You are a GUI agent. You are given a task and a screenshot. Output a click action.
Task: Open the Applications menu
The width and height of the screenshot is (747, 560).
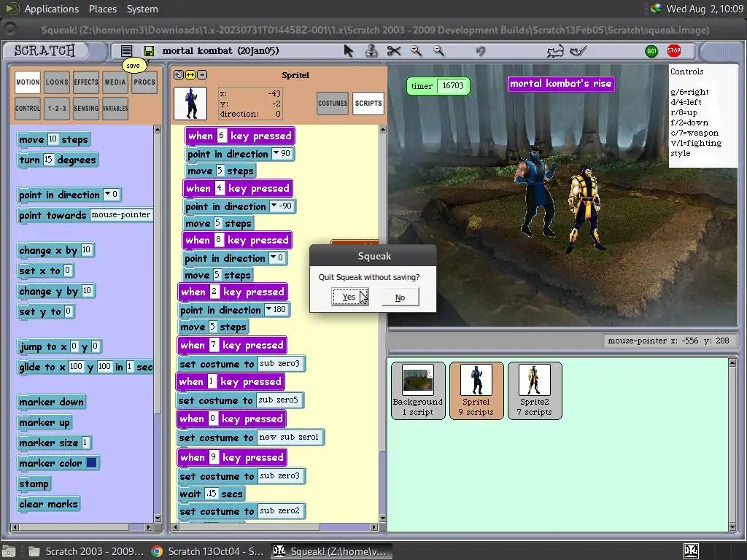coord(52,9)
